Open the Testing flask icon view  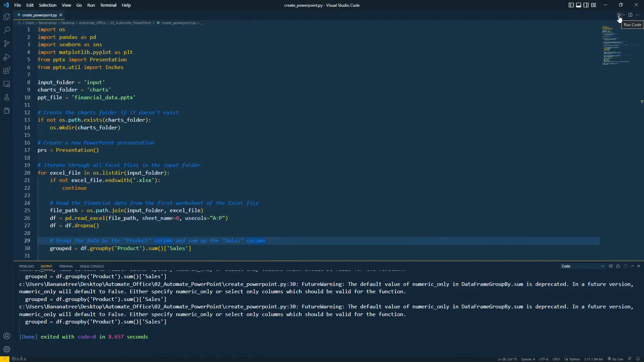coord(6,97)
